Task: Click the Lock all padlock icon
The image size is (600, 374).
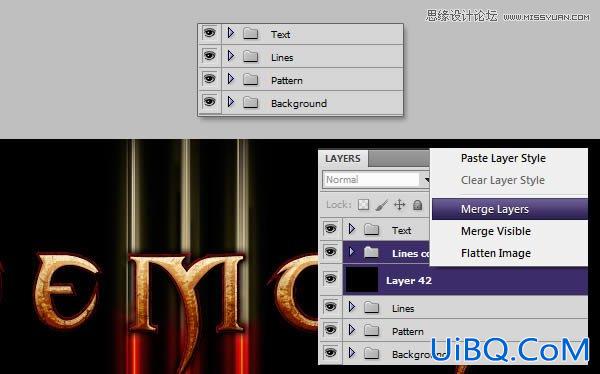Action: [x=417, y=205]
